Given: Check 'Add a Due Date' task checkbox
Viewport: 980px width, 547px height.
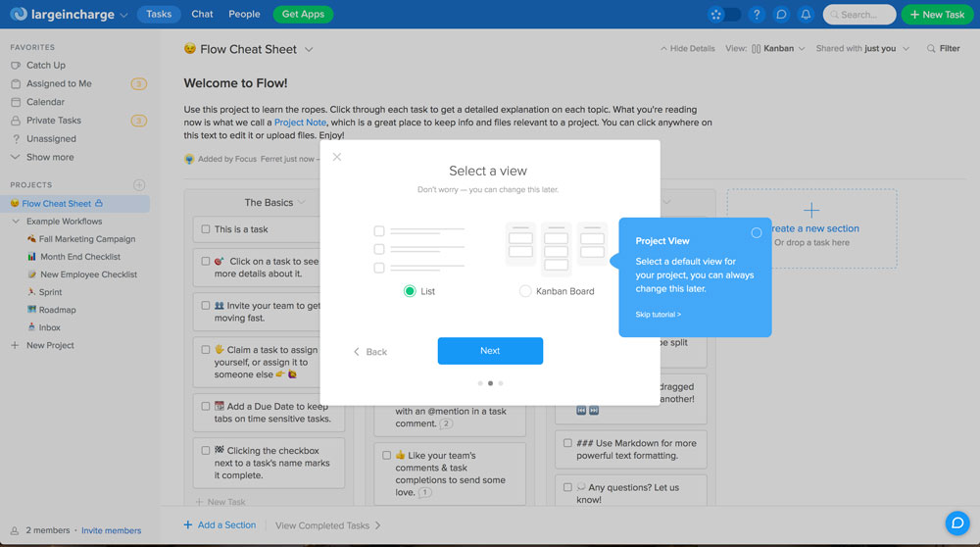Looking at the screenshot, I should [206, 407].
